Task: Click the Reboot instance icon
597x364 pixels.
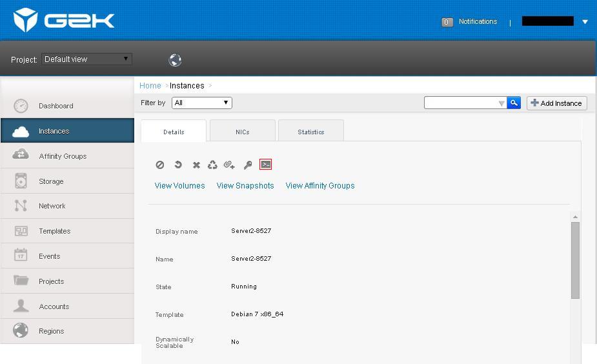Action: pos(177,165)
